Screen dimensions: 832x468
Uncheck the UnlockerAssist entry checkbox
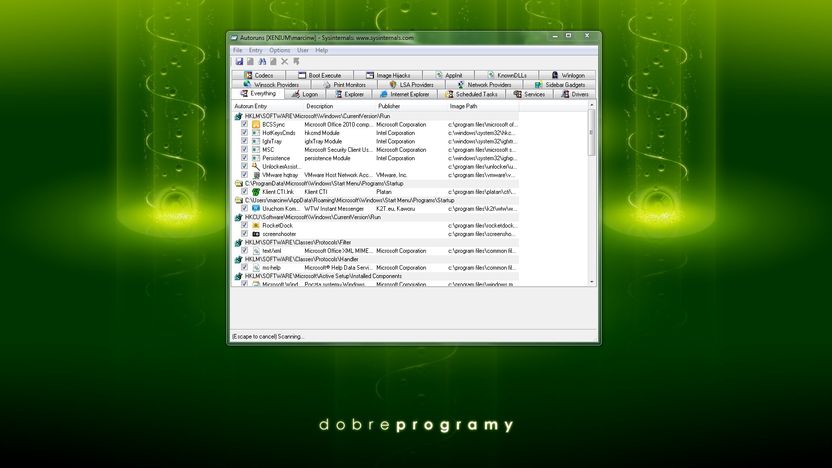coord(245,166)
